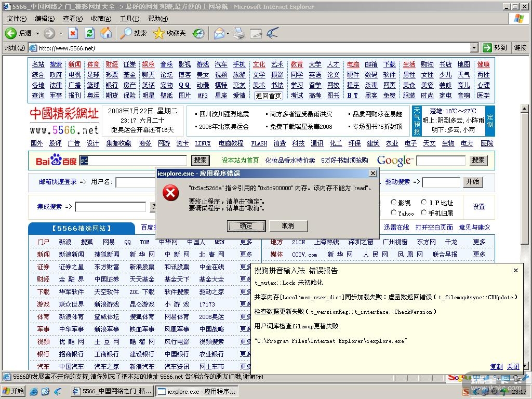This screenshot has height=399, width=532.
Task: Select the Yahoo radio button
Action: point(394,212)
